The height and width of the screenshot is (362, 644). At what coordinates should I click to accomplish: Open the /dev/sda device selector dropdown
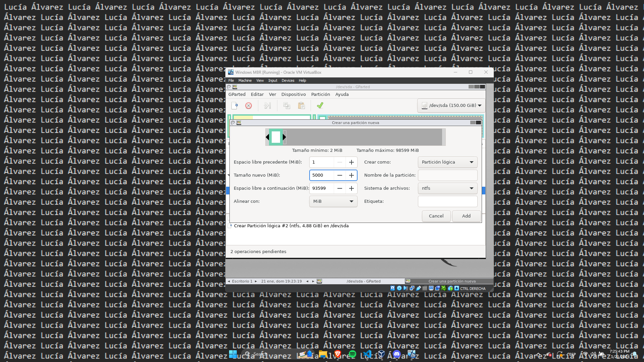click(451, 106)
